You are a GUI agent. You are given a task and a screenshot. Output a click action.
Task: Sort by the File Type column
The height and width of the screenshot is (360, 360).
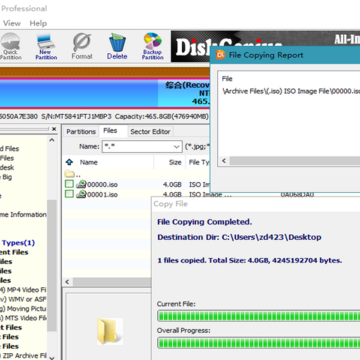(199, 162)
